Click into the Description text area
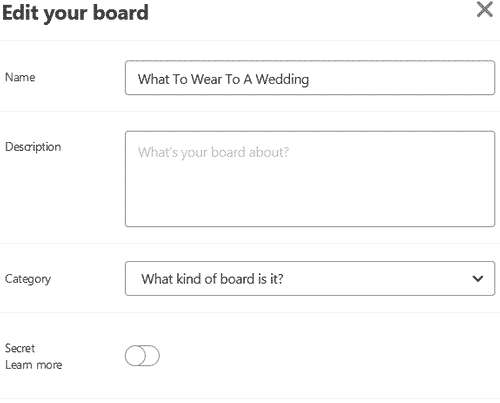This screenshot has height=403, width=500. 310,179
